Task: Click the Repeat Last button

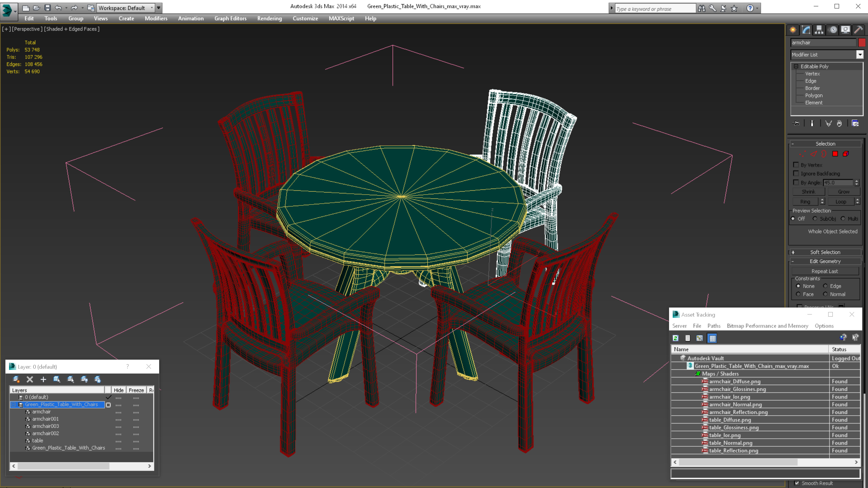Action: pyautogui.click(x=824, y=271)
